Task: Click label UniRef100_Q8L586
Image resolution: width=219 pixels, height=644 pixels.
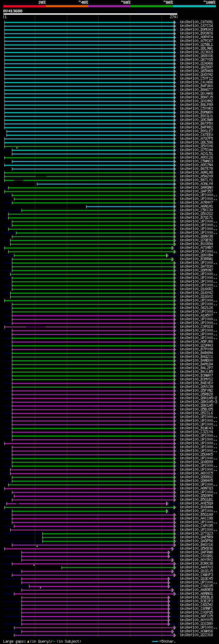Action: coord(196,143)
